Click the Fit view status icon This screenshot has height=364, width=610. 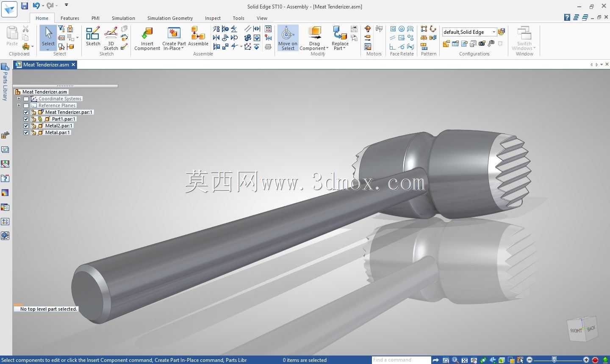click(x=464, y=360)
